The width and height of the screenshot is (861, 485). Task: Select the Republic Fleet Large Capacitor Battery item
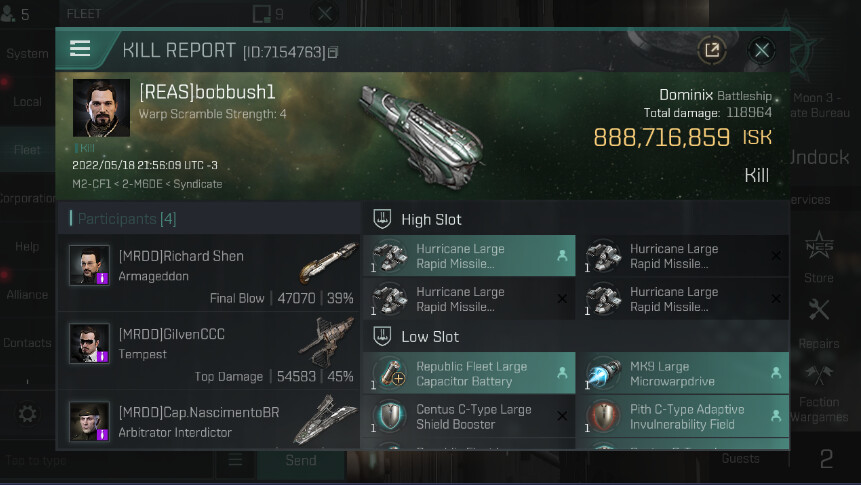469,373
